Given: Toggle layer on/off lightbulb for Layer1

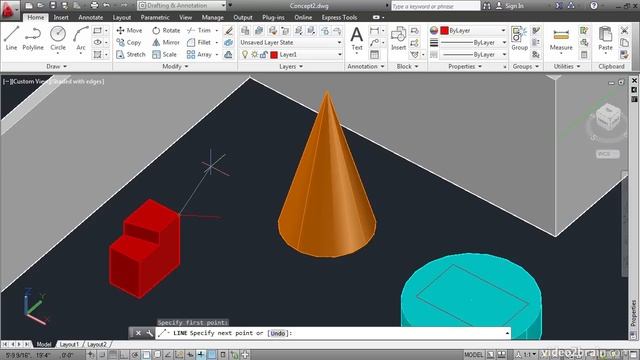Looking at the screenshot, I should pyautogui.click(x=245, y=54).
